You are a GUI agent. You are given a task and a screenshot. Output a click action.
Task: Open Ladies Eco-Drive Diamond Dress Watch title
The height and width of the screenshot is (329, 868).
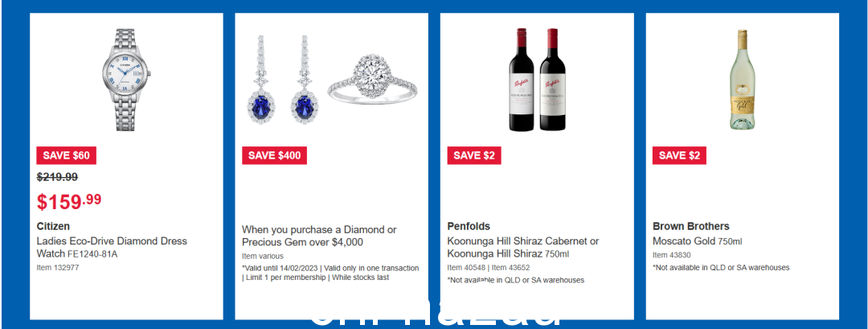112,248
